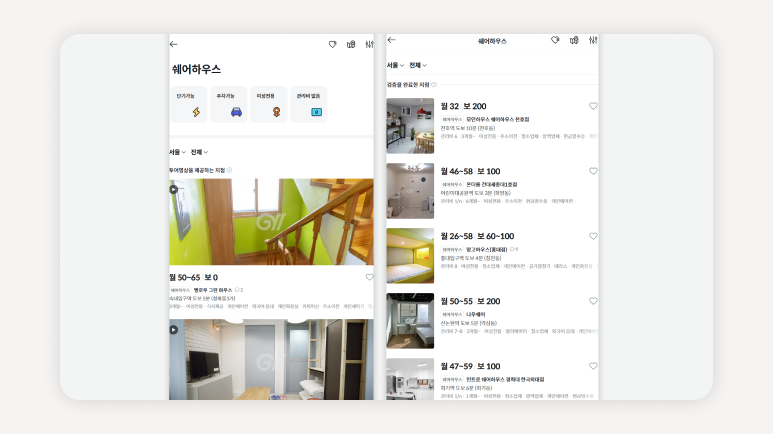Image resolution: width=773 pixels, height=434 pixels.
Task: Select the women-only filter card
Action: point(269,105)
